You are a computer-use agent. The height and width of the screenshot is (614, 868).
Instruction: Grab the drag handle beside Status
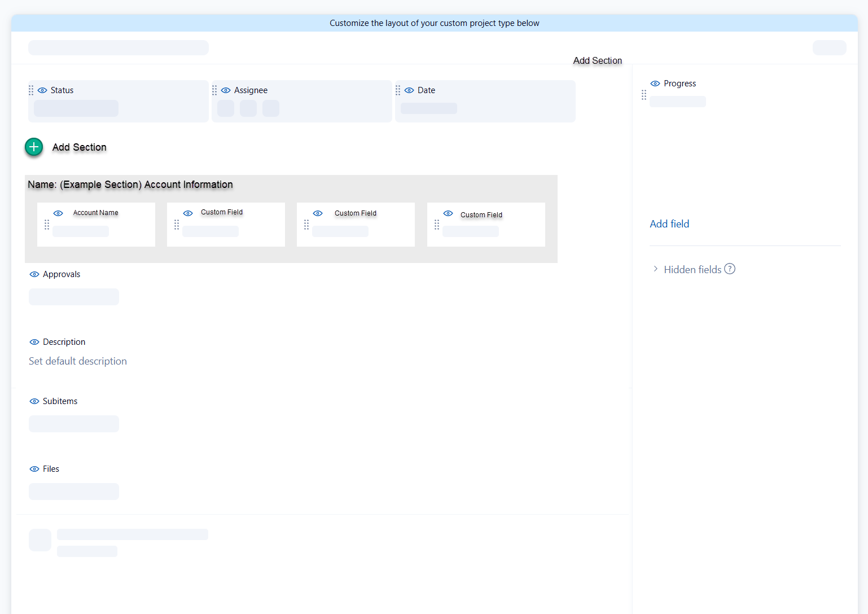pyautogui.click(x=31, y=90)
